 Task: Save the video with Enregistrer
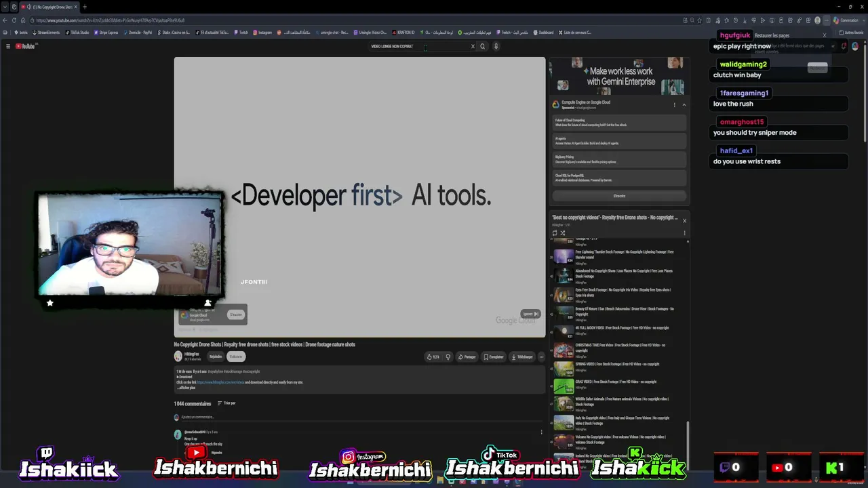tap(494, 357)
